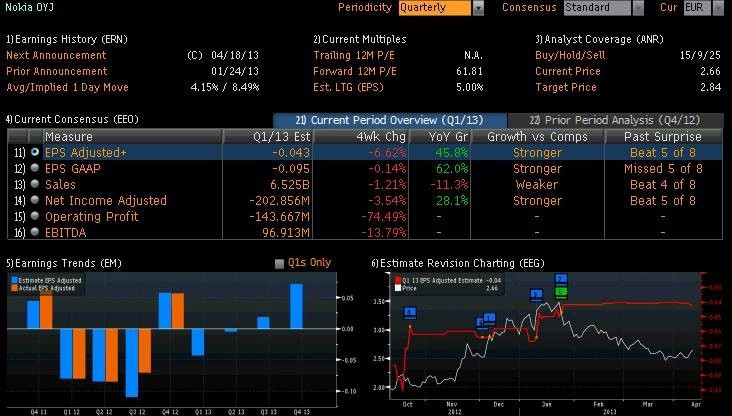Click the Q3 12 orange actual bar
Screen dimensions: 732x416
145,351
